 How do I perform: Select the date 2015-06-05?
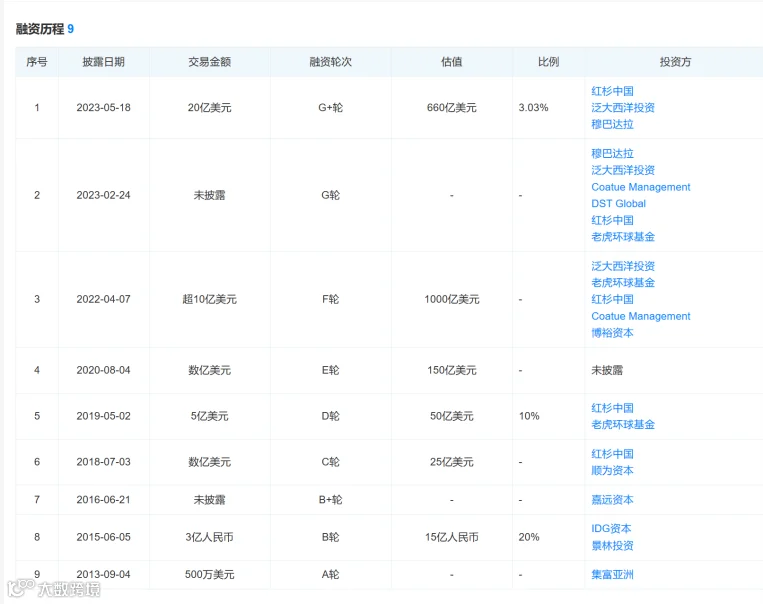tap(103, 537)
